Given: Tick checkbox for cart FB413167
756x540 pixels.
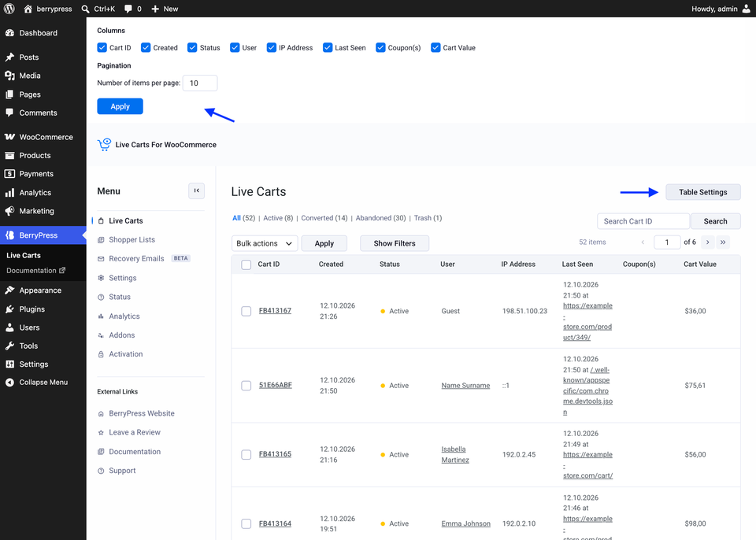Looking at the screenshot, I should pos(246,311).
